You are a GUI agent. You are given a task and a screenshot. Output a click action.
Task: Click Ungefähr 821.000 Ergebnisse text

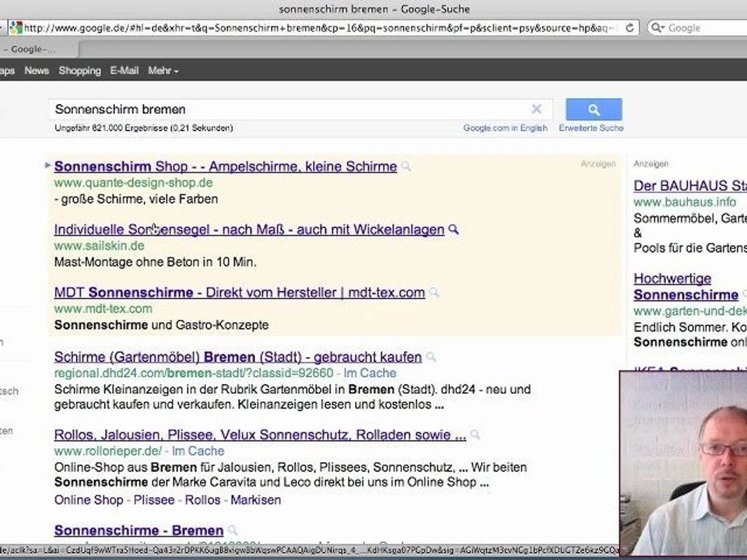[144, 128]
